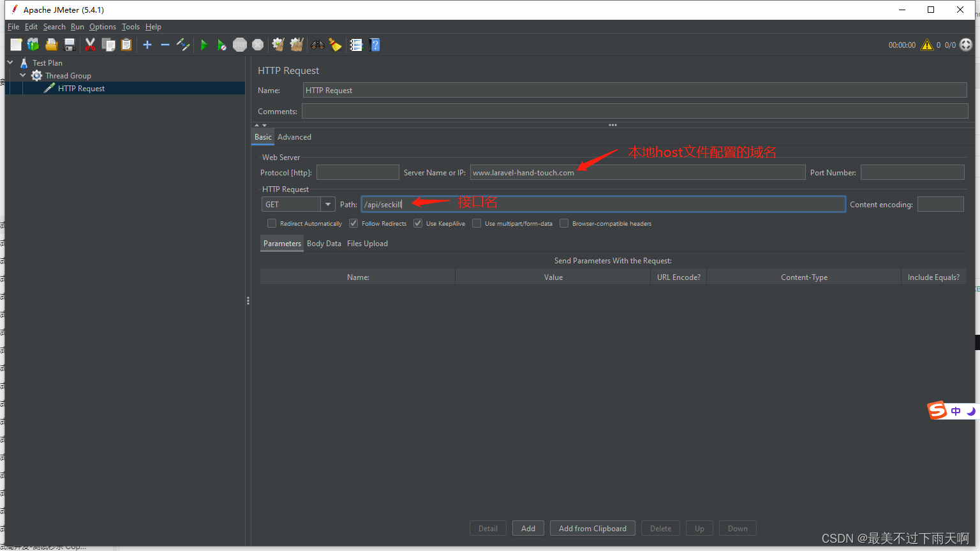Create a new test plan via New icon

(x=16, y=45)
